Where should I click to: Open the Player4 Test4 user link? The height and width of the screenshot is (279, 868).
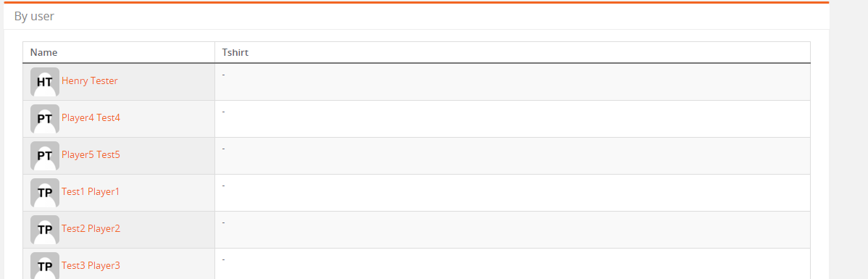[x=91, y=118]
